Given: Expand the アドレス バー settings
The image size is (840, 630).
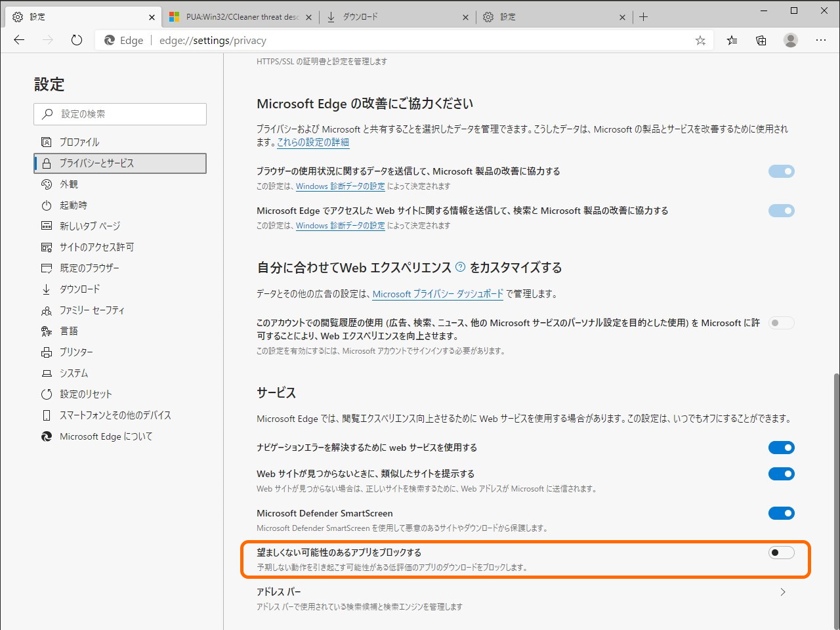Looking at the screenshot, I should pyautogui.click(x=782, y=591).
